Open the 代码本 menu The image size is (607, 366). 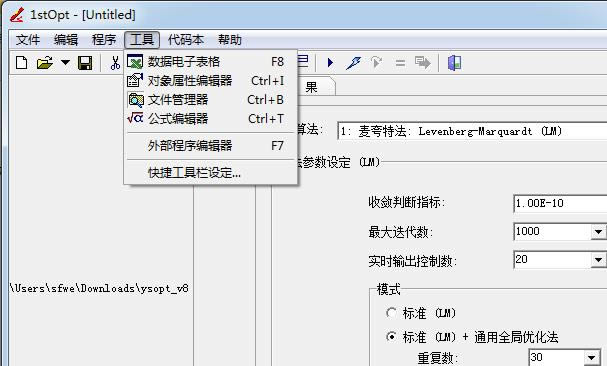186,40
